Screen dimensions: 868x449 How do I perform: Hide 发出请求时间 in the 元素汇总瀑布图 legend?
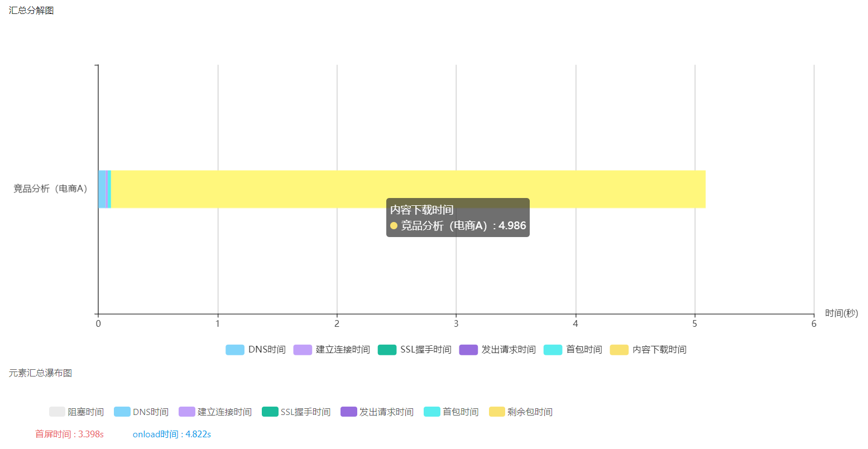(x=377, y=412)
